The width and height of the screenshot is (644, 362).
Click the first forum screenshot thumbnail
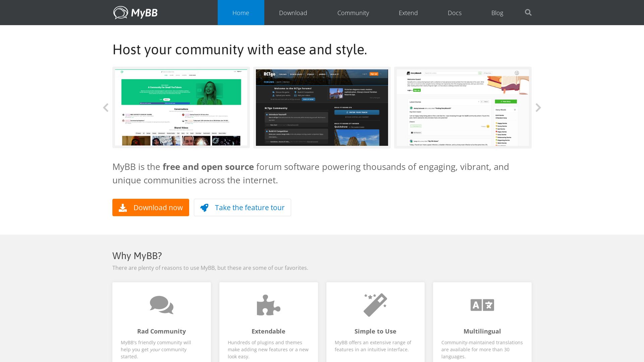pos(181,107)
